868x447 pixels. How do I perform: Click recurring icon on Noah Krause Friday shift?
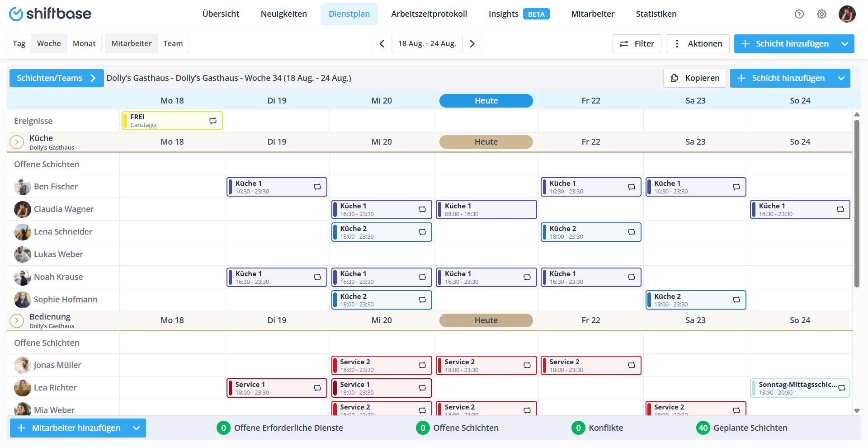632,277
